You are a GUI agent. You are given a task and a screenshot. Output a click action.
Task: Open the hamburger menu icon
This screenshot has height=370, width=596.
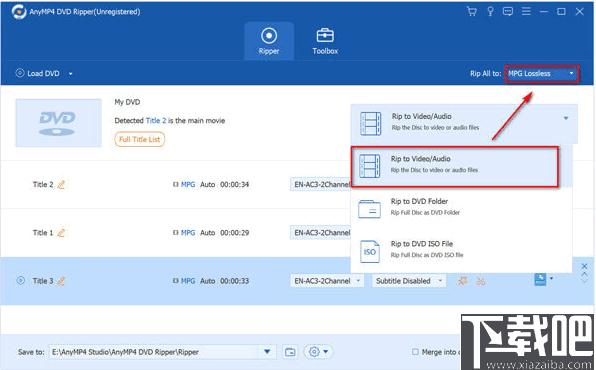click(x=526, y=11)
